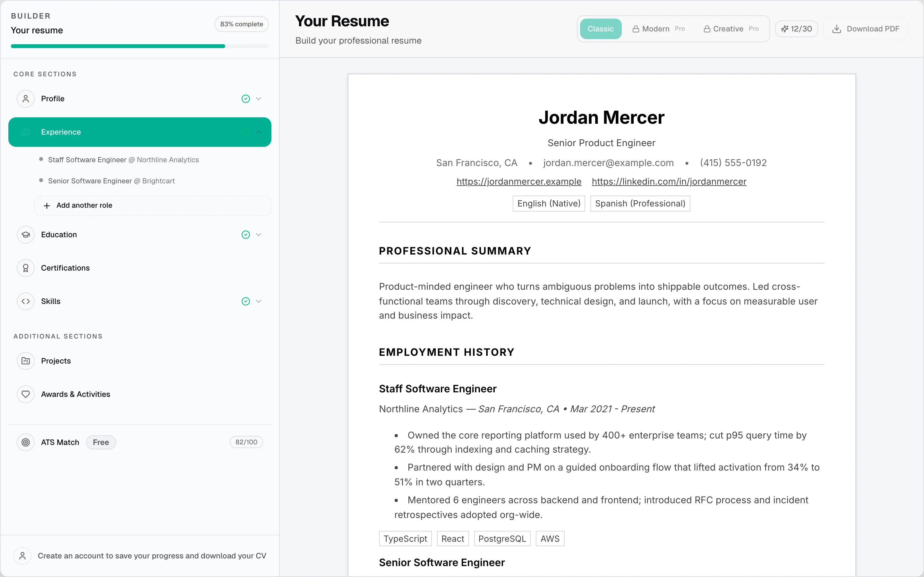This screenshot has height=577, width=924.
Task: Expand the Skills section
Action: (x=259, y=301)
